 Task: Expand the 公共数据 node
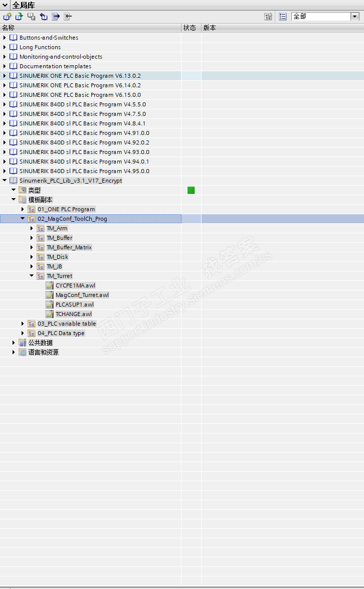tap(14, 343)
